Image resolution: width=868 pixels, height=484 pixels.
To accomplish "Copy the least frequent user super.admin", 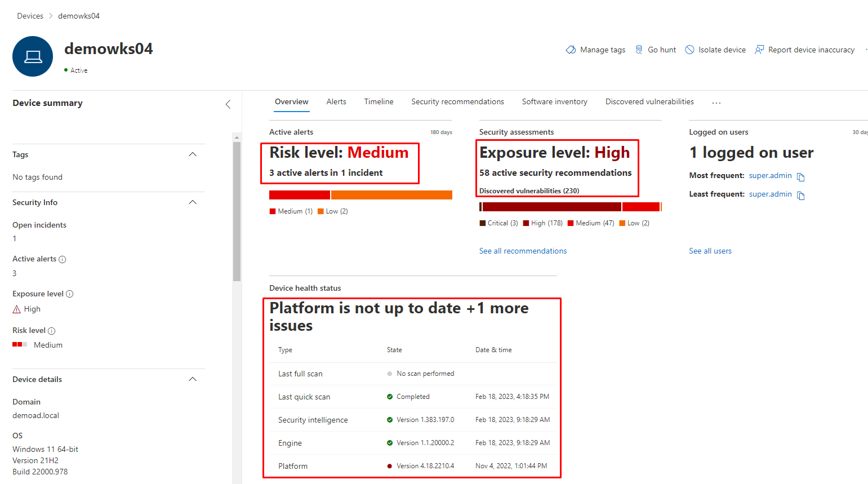I will [x=800, y=196].
